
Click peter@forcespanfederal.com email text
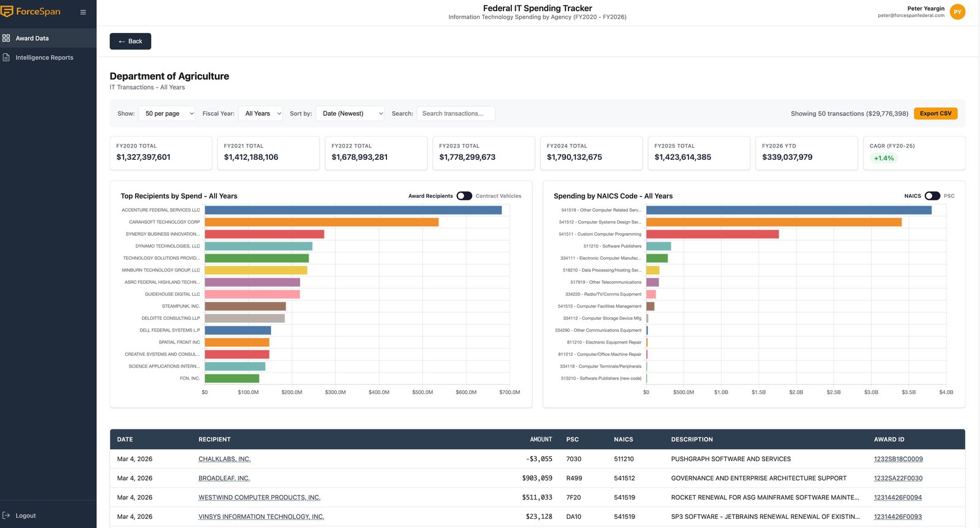pyautogui.click(x=911, y=16)
